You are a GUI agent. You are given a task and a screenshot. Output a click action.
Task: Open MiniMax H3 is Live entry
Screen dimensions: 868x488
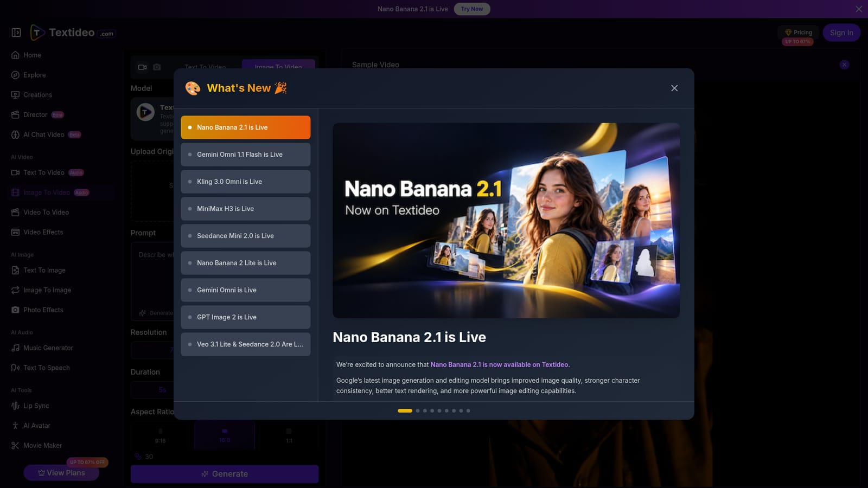click(245, 209)
